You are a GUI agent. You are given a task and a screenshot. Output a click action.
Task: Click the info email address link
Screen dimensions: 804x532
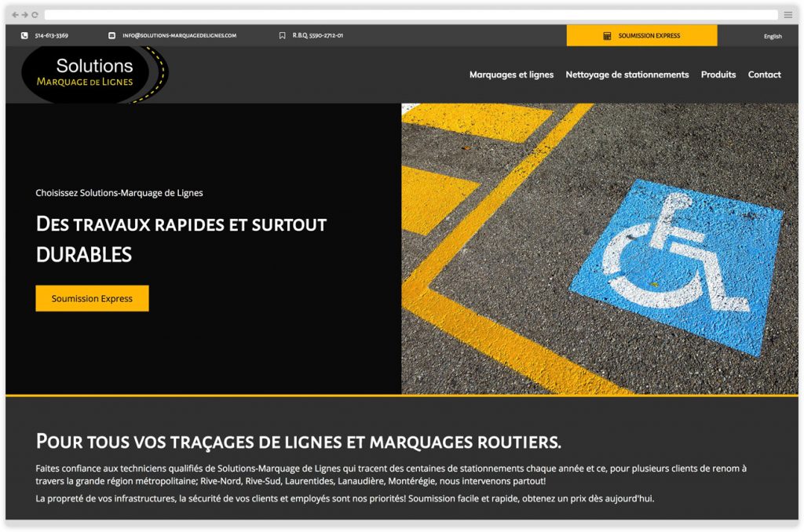point(180,35)
